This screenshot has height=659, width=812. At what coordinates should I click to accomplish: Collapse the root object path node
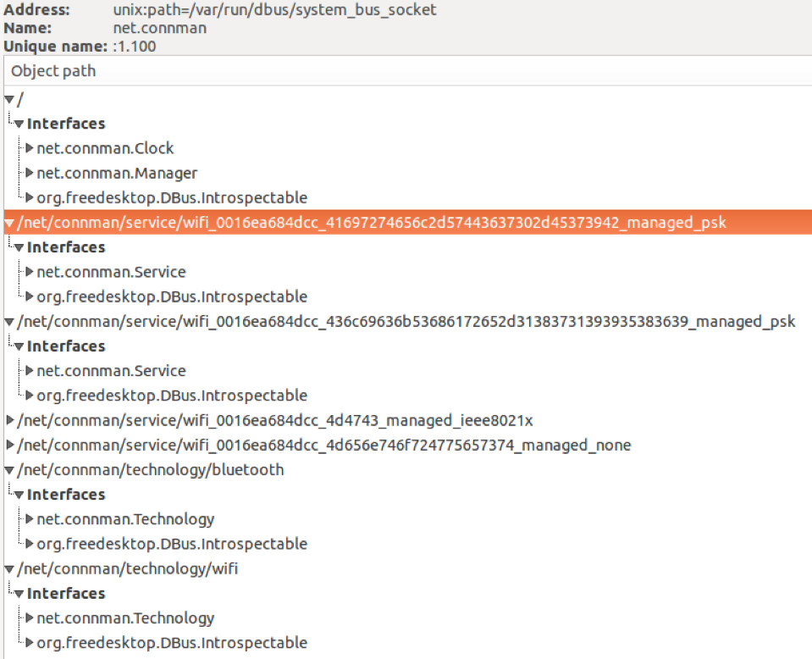(8, 99)
